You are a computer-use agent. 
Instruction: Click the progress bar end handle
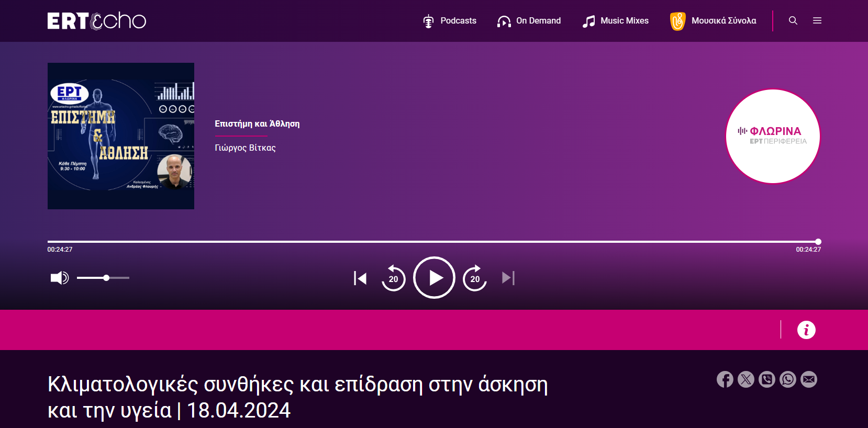[818, 242]
